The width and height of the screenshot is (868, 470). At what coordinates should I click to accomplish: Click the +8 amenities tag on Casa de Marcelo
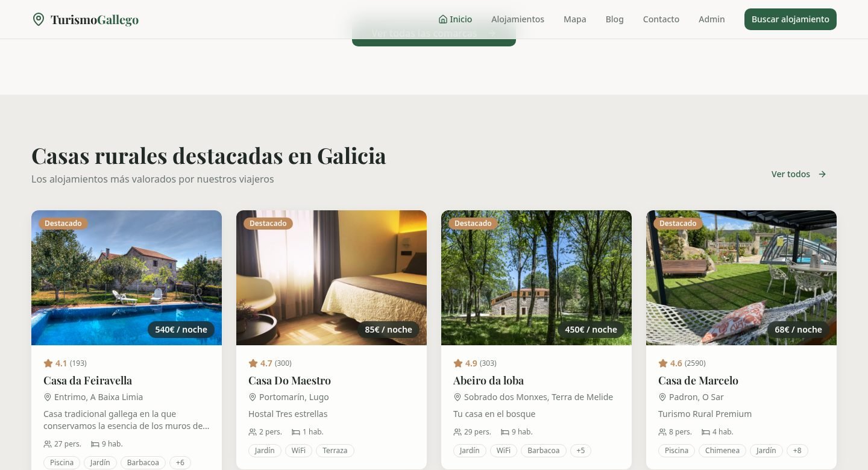(797, 451)
